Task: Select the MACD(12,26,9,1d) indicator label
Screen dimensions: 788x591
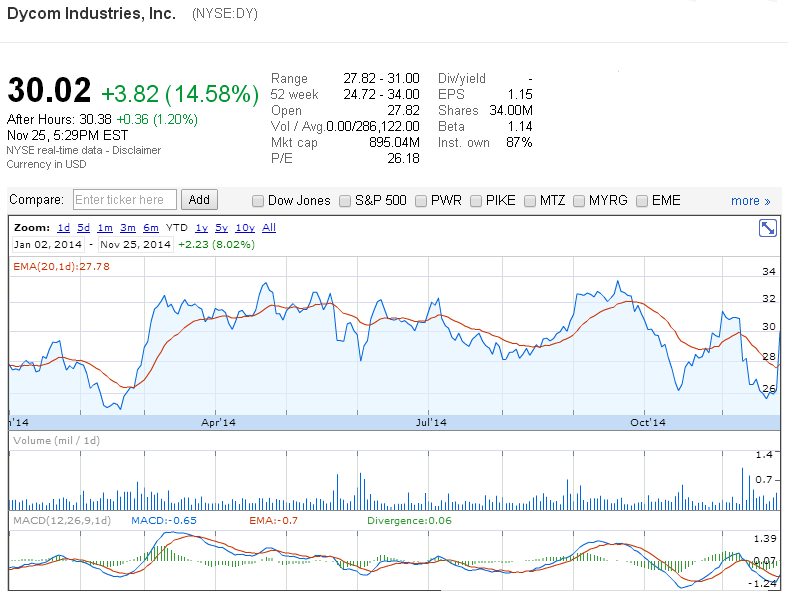Action: 62,521
